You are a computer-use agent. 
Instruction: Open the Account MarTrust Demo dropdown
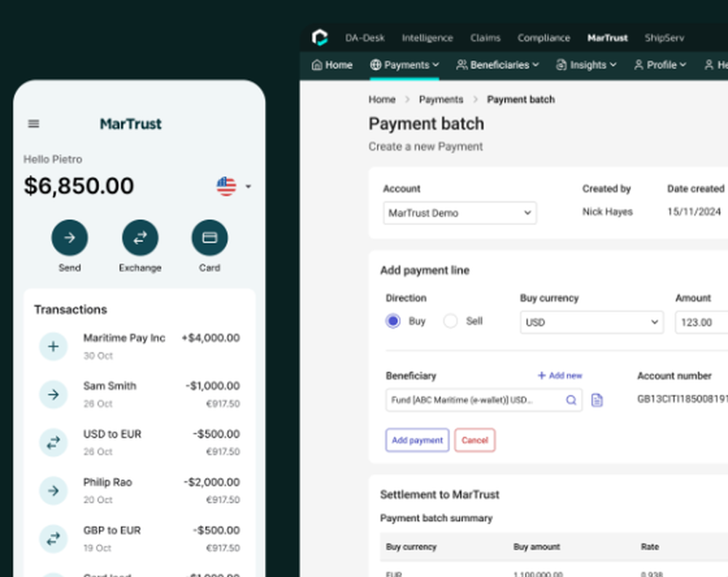[459, 213]
